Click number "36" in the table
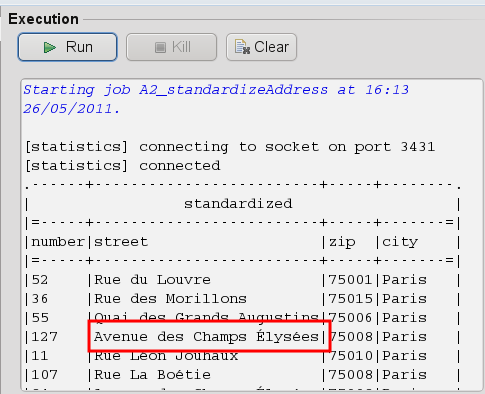The image size is (485, 394). click(40, 299)
